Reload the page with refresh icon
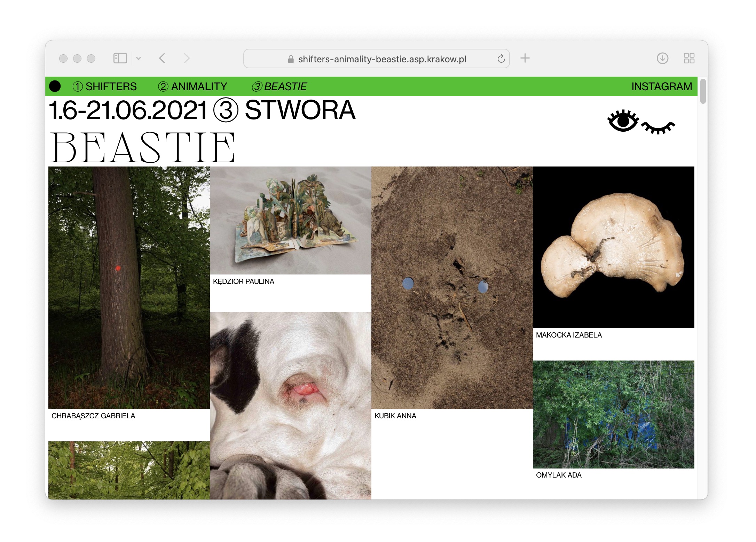This screenshot has width=756, height=542. click(x=501, y=59)
